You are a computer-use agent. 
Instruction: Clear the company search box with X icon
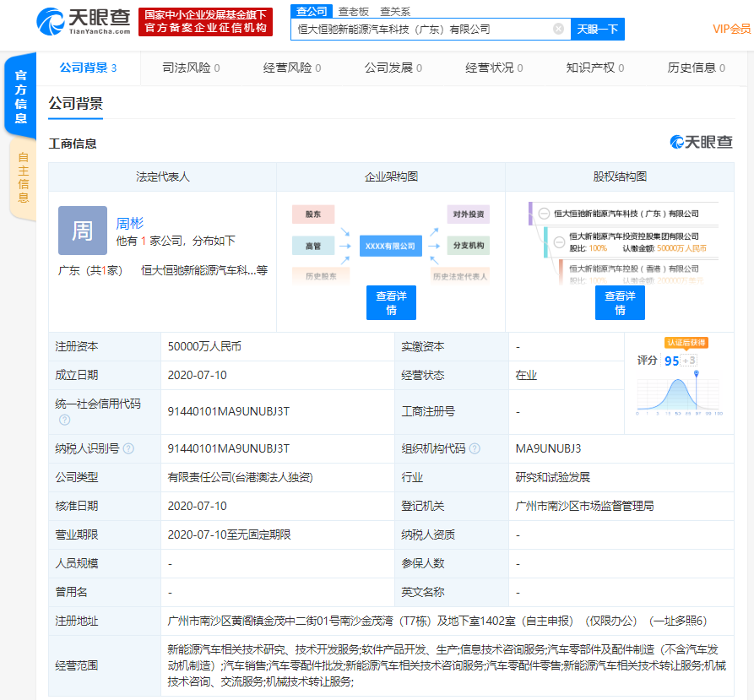[x=556, y=29]
